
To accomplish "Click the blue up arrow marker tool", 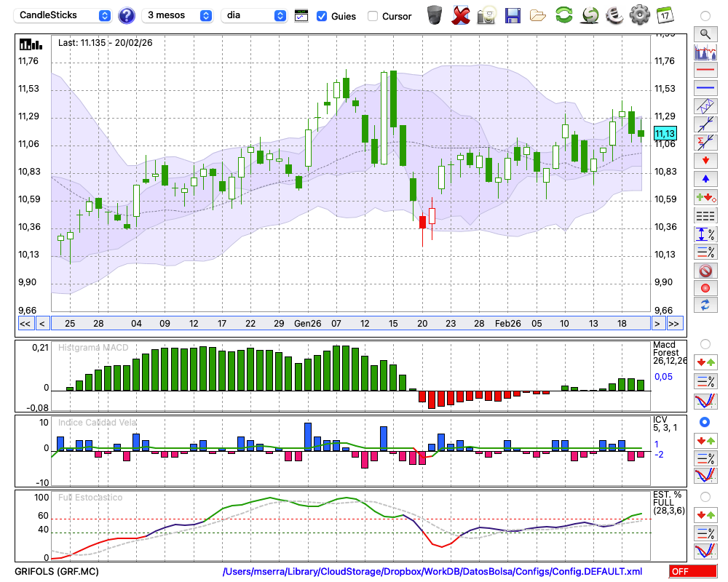I will (x=705, y=179).
